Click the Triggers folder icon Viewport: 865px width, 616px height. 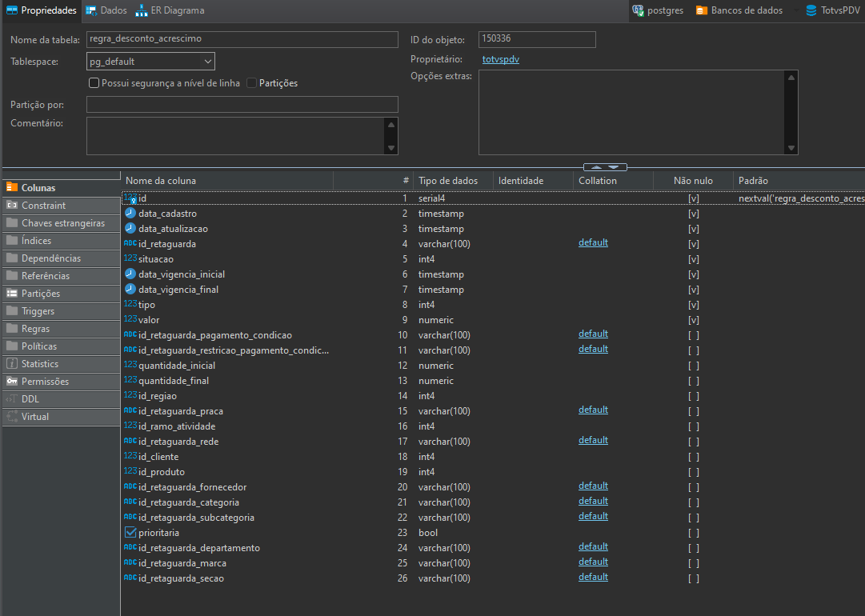[12, 311]
